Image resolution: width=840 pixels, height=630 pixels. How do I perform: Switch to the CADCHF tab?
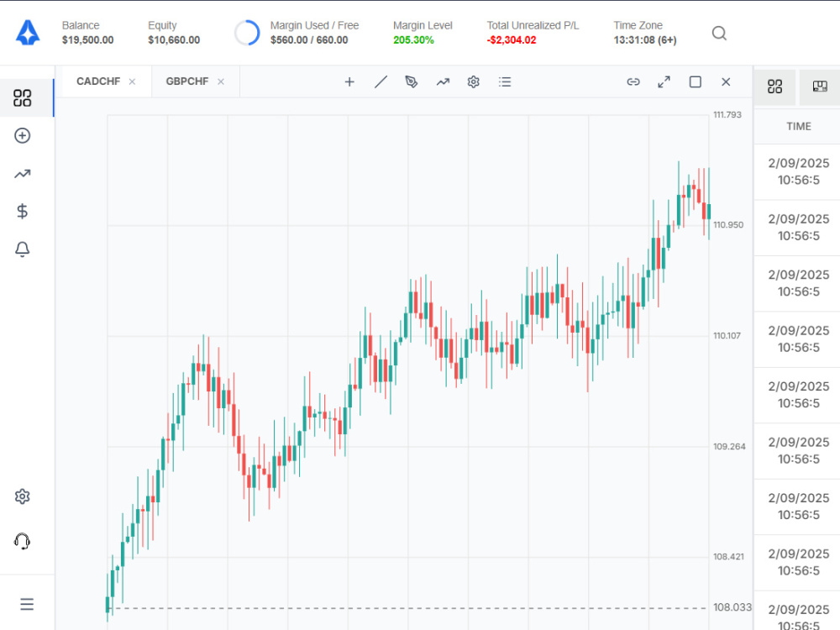(x=98, y=81)
